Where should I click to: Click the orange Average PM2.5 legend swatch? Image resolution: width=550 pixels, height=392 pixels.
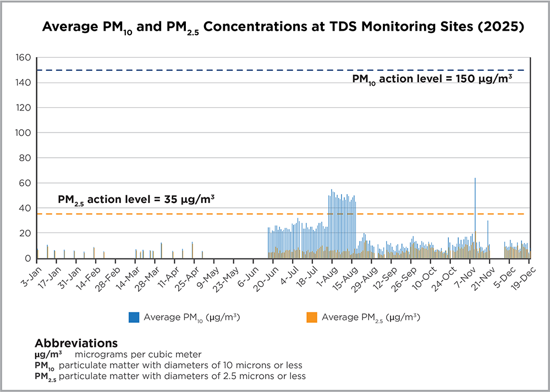click(x=311, y=317)
